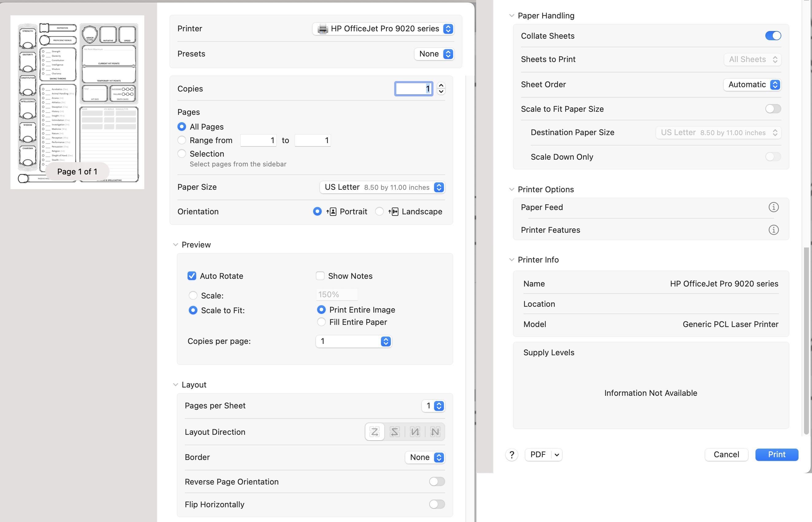The height and width of the screenshot is (522, 812).
Task: Collapse the Printer Info section
Action: pos(512,260)
